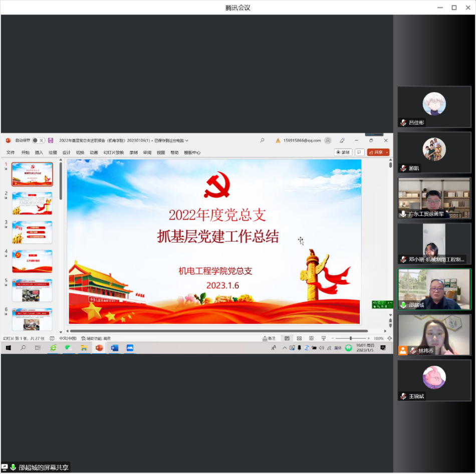Click the 录制 (Record) button
Screen dimensions: 476x474
[x=343, y=152]
